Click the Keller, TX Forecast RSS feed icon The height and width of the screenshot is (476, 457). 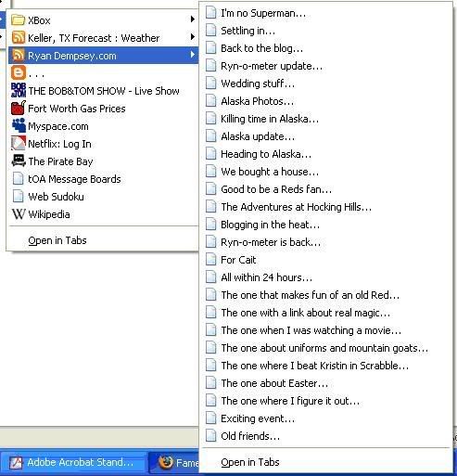18,38
